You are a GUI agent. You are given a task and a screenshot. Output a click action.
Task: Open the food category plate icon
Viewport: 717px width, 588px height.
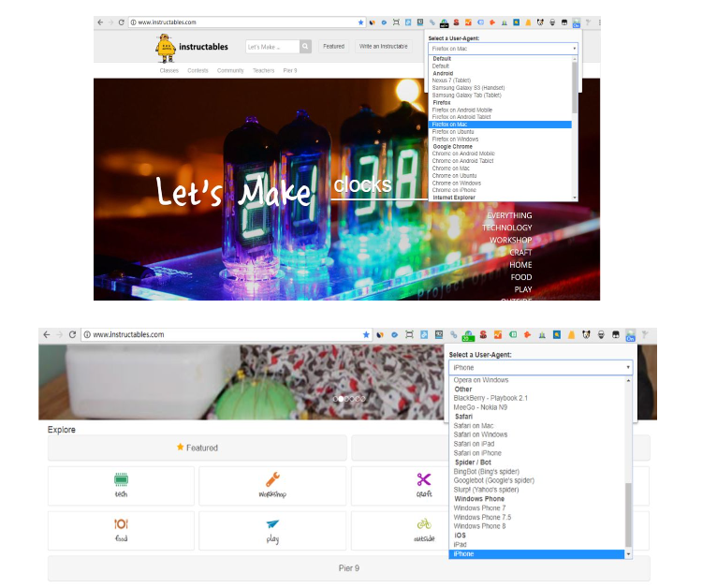click(121, 523)
